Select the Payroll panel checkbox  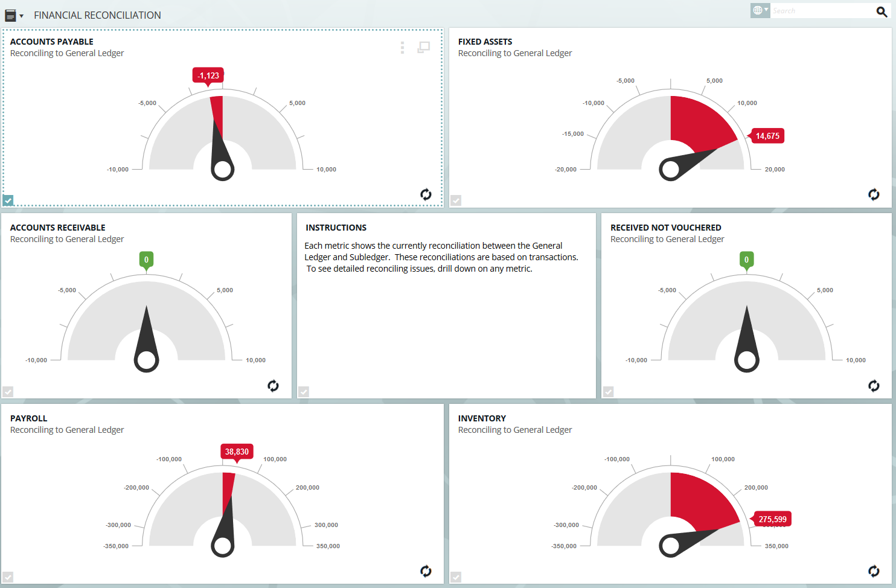[8, 577]
